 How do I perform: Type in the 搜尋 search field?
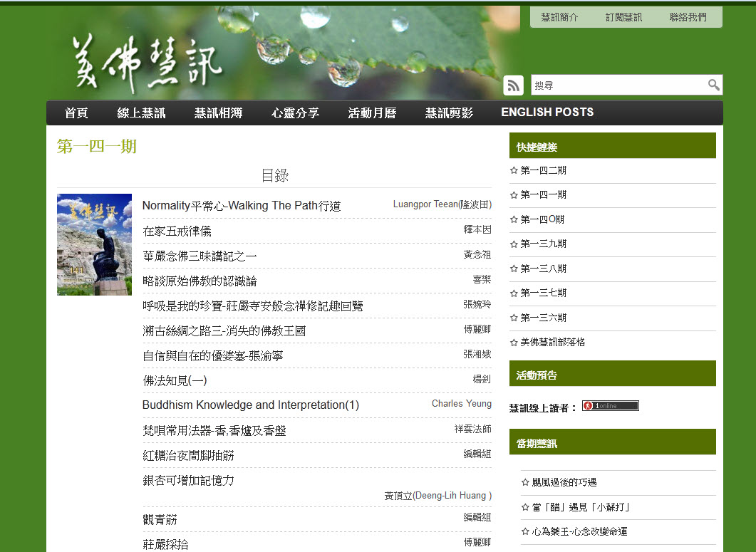click(x=617, y=85)
